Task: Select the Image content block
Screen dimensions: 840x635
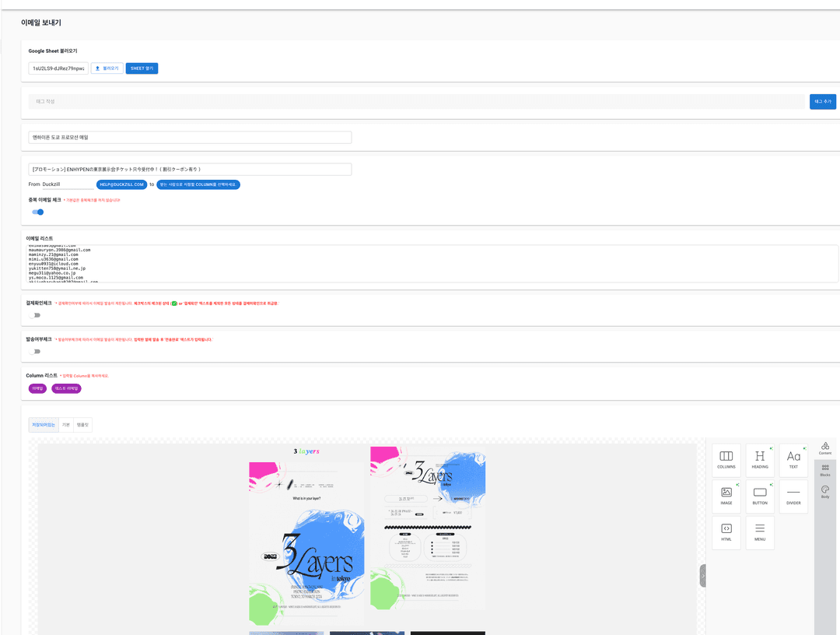Action: 726,496
